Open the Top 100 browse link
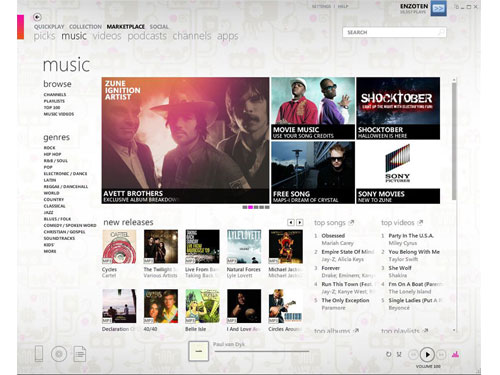This screenshot has height=375, width=500. [x=52, y=108]
